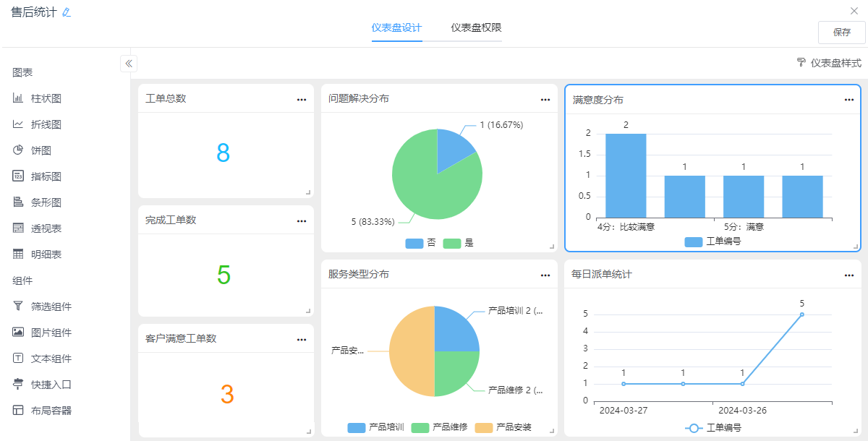
Task: Select the 问题解决分布 card title
Action: (x=359, y=98)
